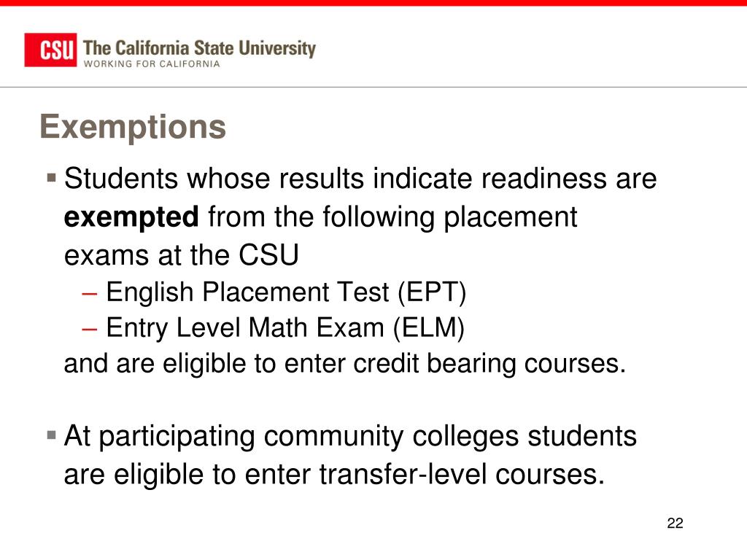Click the slide number 22
Viewport: 747px width, 560px height.
(x=675, y=524)
